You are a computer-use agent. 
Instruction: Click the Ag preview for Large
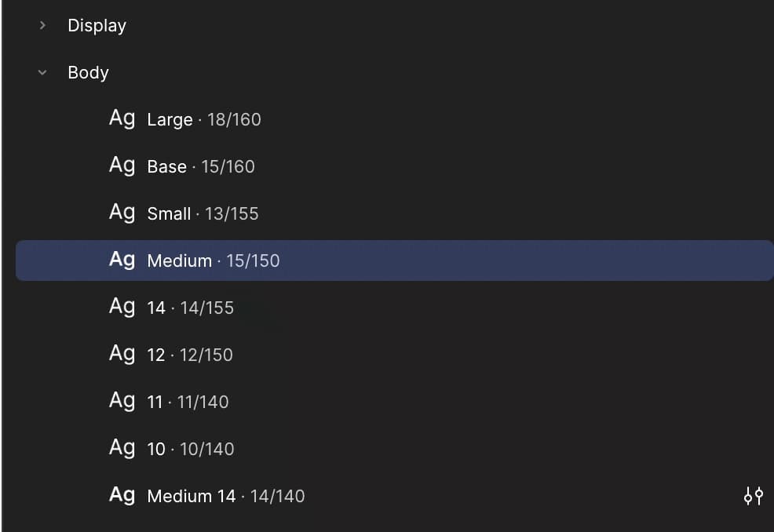coord(122,118)
